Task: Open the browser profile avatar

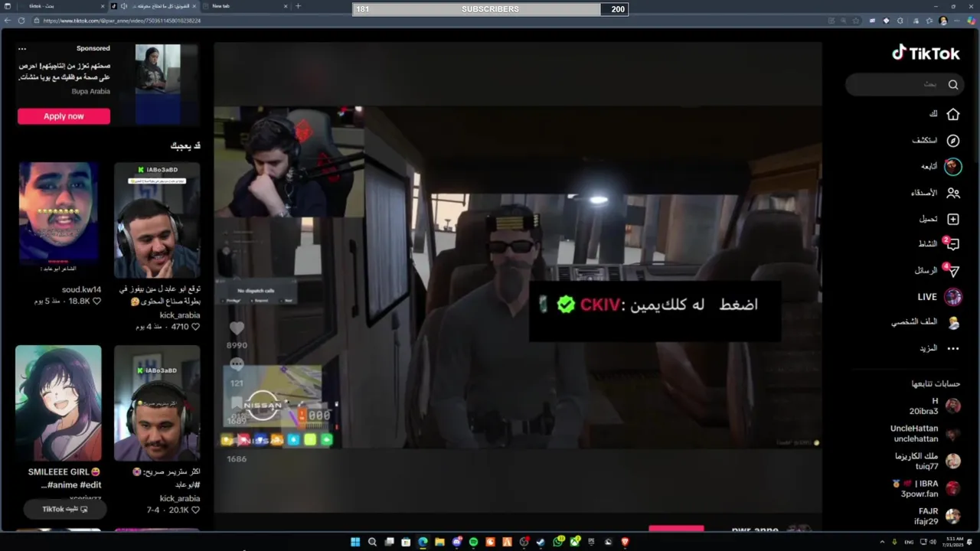Action: 943,21
